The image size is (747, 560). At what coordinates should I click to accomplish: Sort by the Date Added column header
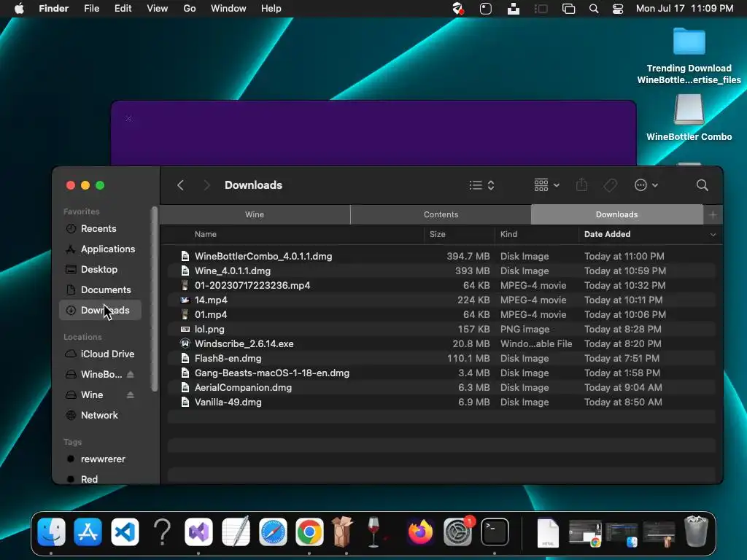[607, 234]
